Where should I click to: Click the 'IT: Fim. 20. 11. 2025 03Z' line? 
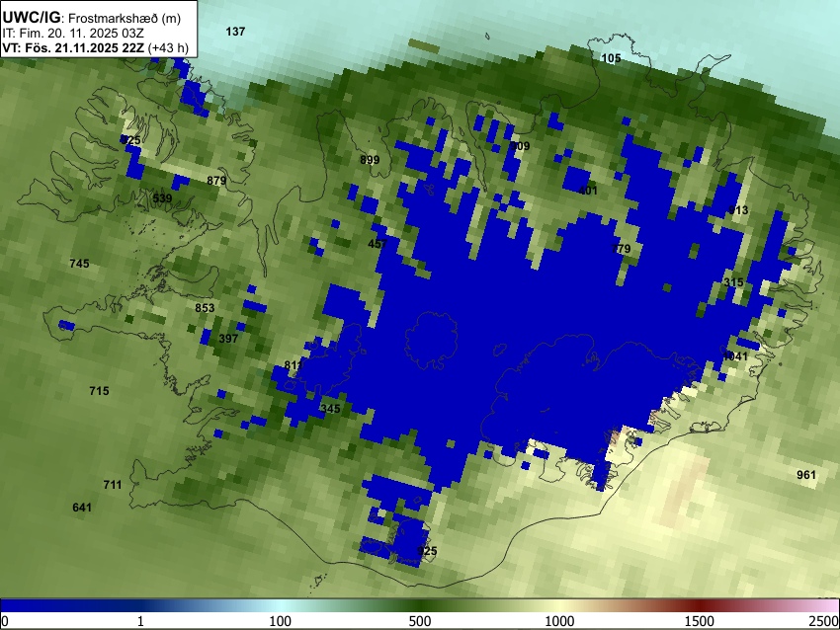[x=73, y=34]
